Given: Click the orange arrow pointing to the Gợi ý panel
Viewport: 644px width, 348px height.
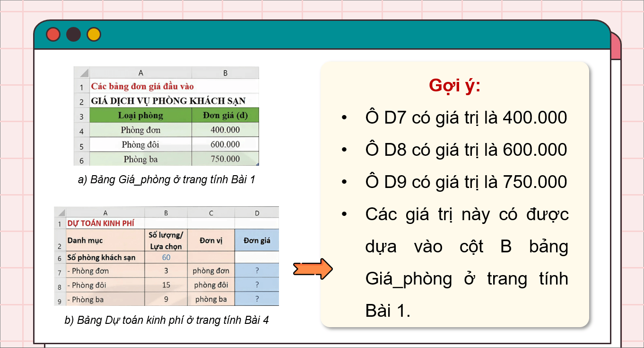Looking at the screenshot, I should click(313, 268).
